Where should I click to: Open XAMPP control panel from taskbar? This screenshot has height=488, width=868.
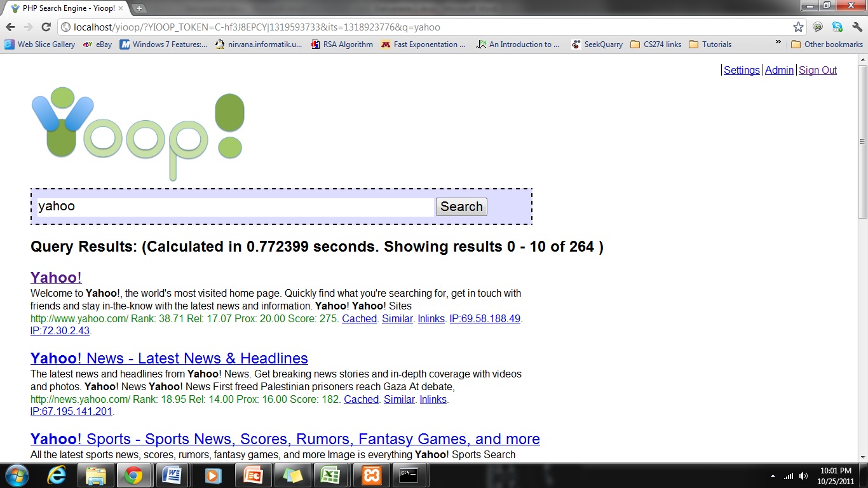(x=370, y=475)
